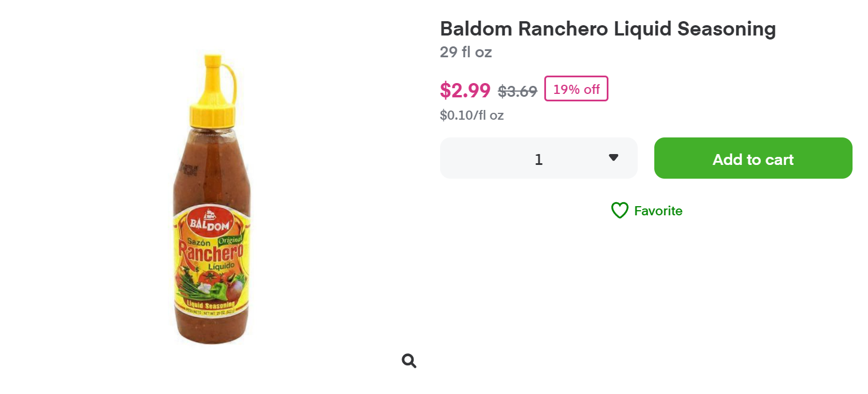
Task: Click the crossed-out $3.69 original price
Action: [x=517, y=91]
